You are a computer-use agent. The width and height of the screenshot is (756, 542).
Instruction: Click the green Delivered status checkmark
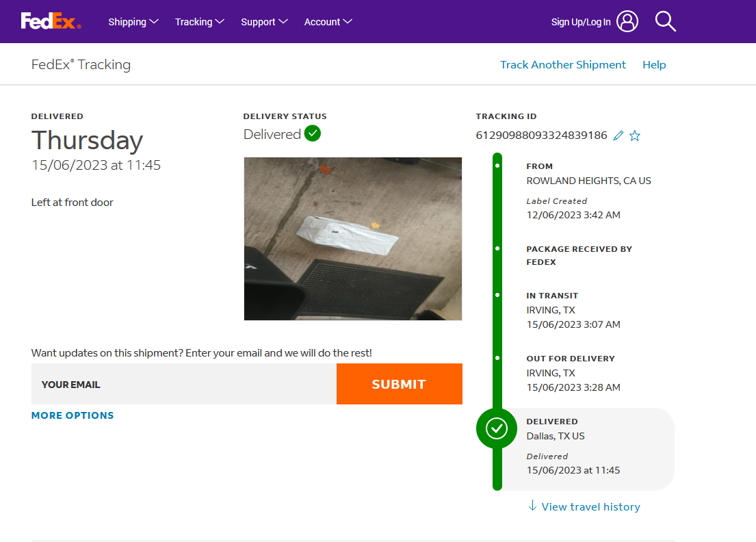(x=313, y=133)
